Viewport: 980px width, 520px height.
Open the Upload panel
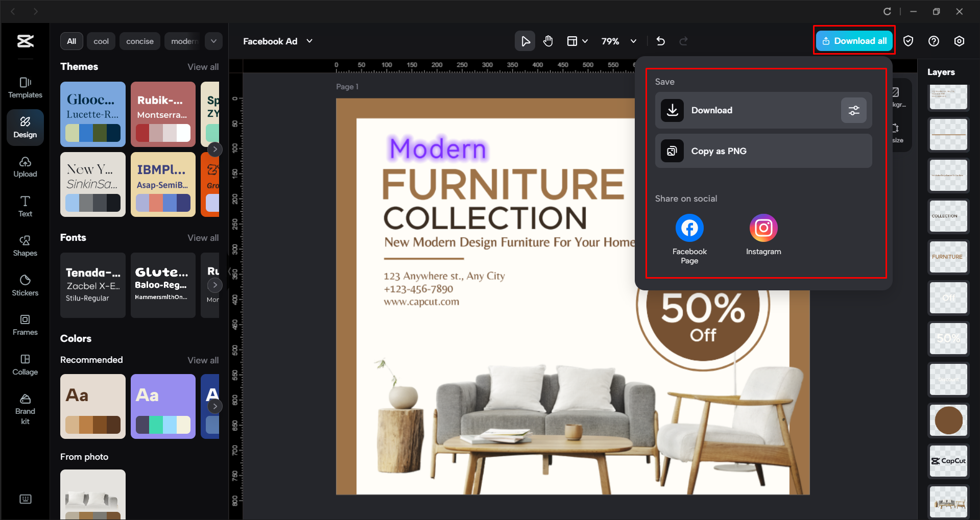tap(25, 167)
